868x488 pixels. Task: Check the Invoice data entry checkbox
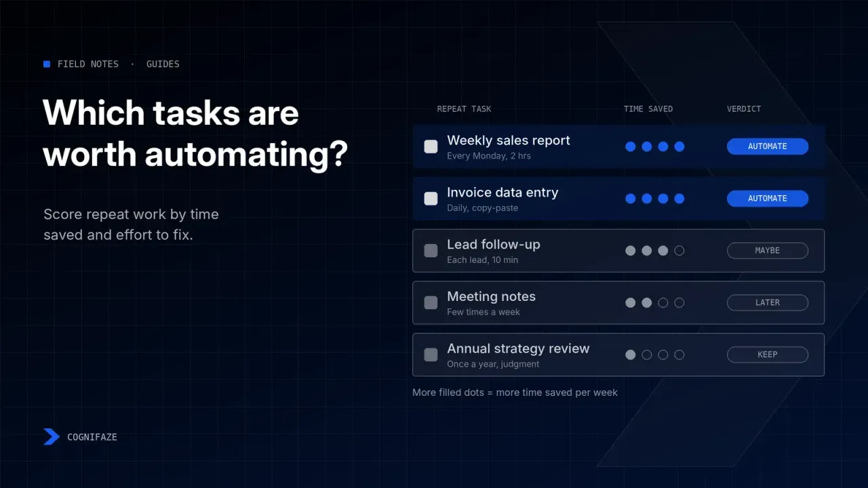tap(431, 199)
